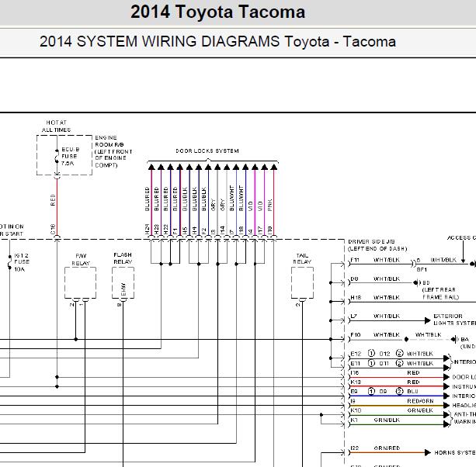The image size is (476, 467).
Task: Click the 'D12' junction label on E12 row
Action: point(384,354)
